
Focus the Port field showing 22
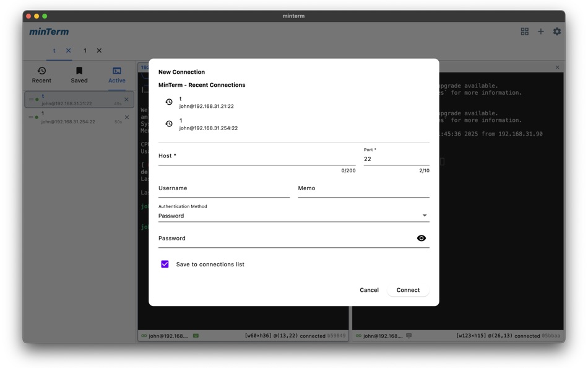point(396,156)
